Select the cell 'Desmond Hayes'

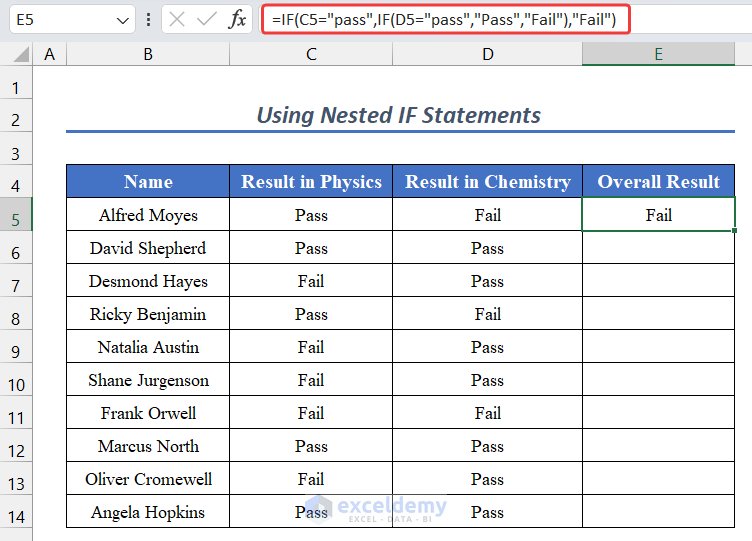[x=148, y=281]
